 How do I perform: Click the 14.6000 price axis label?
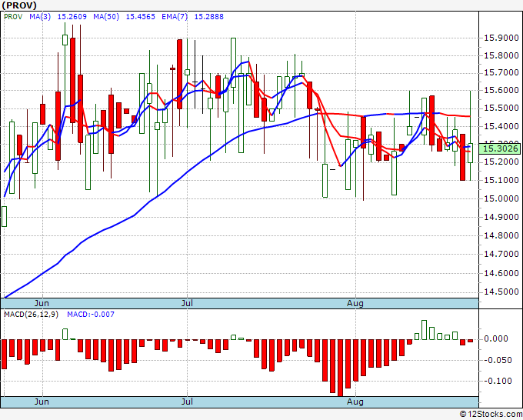pos(501,273)
